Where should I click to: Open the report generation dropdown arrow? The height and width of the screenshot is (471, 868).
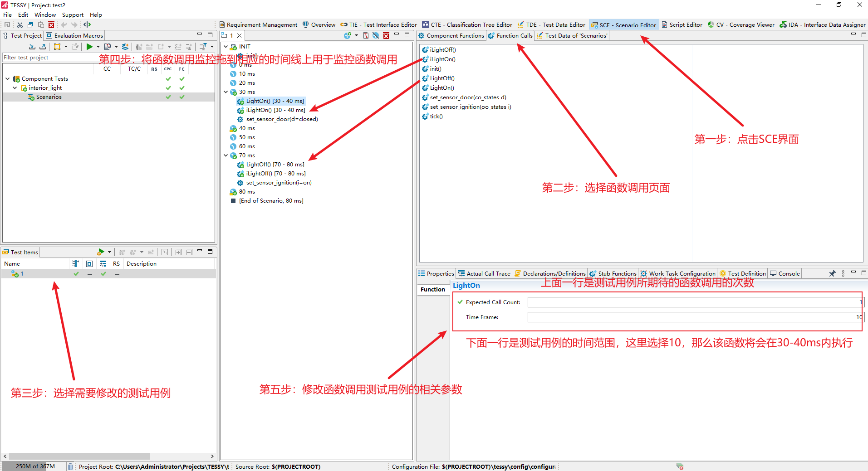[x=116, y=47]
